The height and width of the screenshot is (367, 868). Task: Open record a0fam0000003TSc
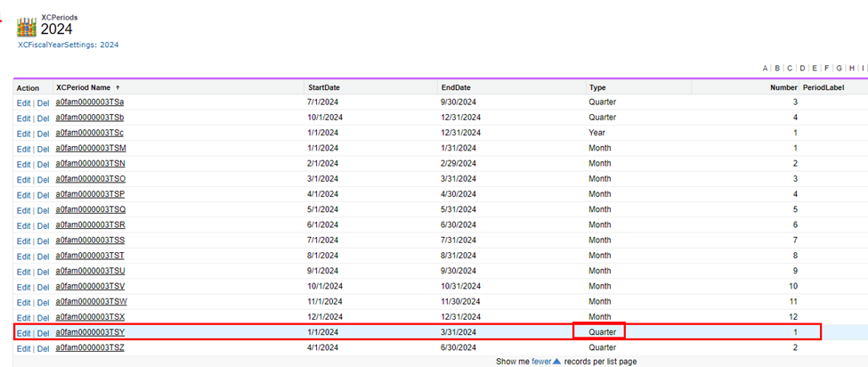pos(90,133)
